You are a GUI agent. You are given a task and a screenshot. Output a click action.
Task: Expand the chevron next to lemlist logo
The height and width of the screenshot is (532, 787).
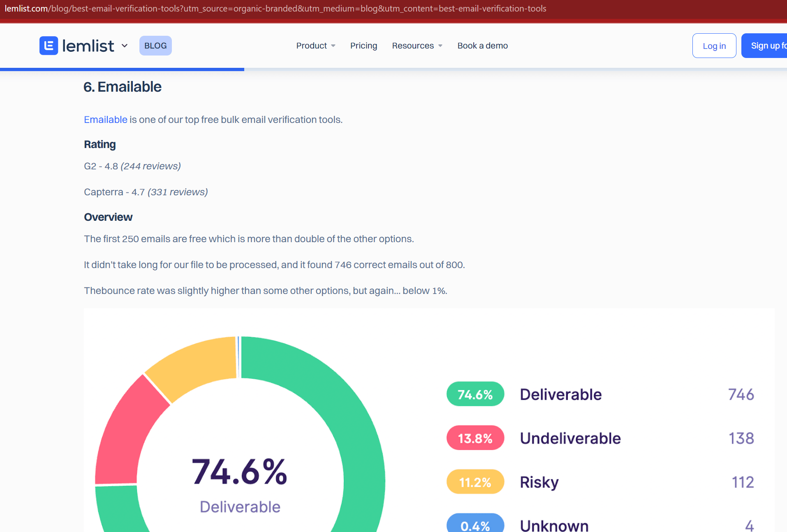125,46
